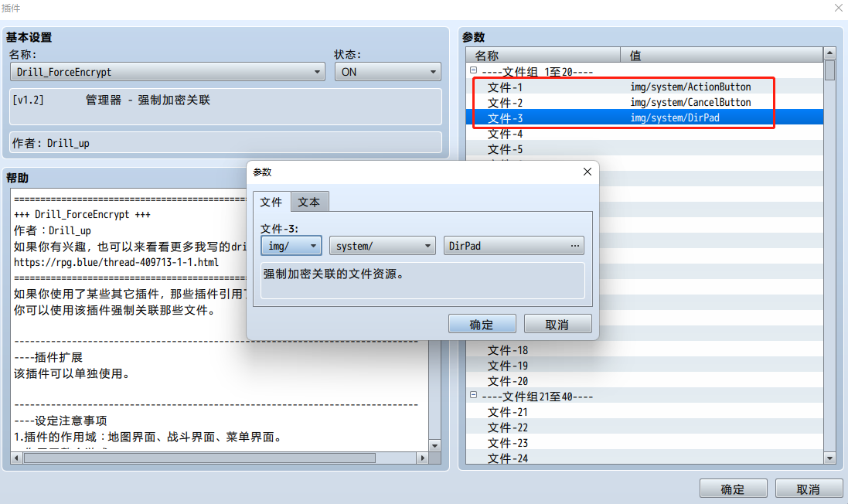This screenshot has height=504, width=848.
Task: Switch to the 文件 tab
Action: (x=271, y=202)
